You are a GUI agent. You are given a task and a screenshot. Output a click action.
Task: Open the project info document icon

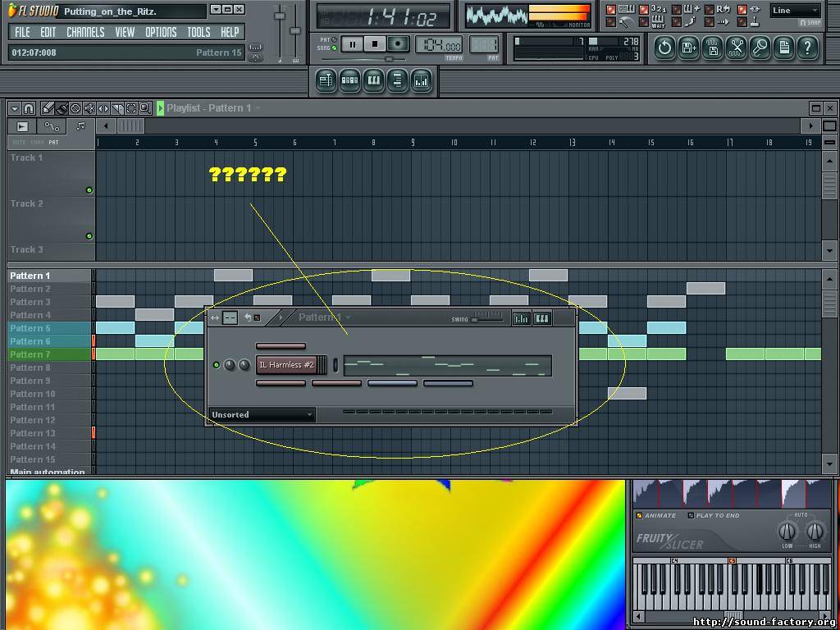[x=784, y=48]
